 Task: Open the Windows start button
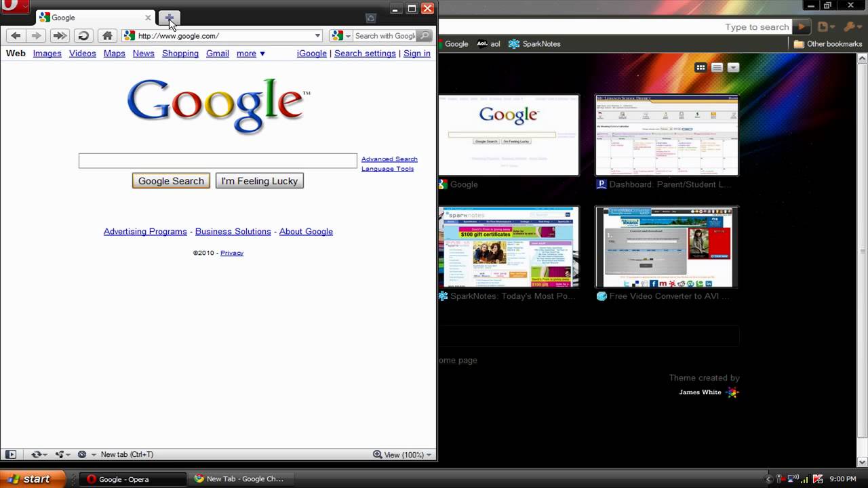point(33,479)
